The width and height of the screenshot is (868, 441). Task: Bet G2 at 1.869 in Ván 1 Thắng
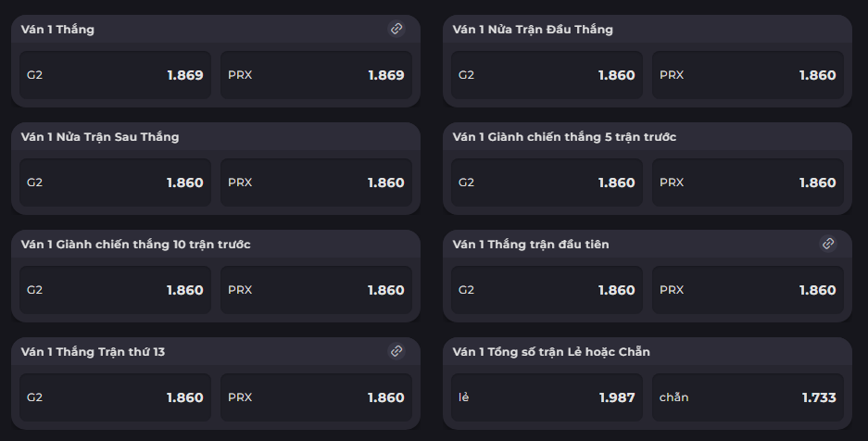115,75
